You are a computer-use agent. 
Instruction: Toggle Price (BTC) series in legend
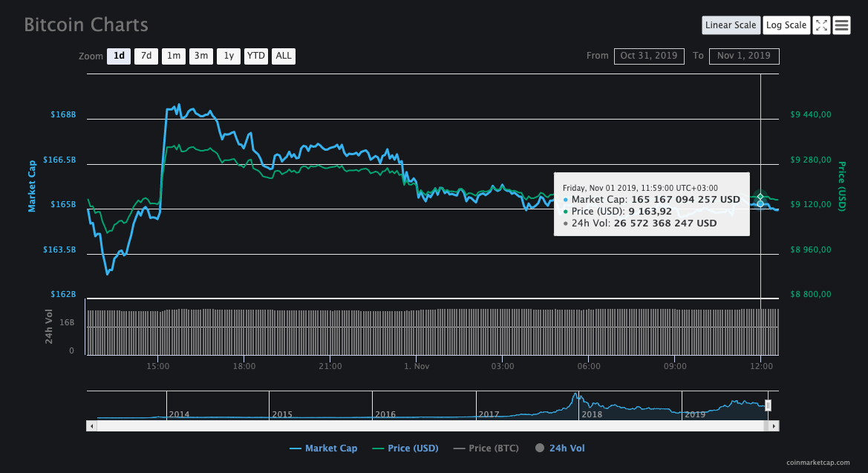coord(486,448)
